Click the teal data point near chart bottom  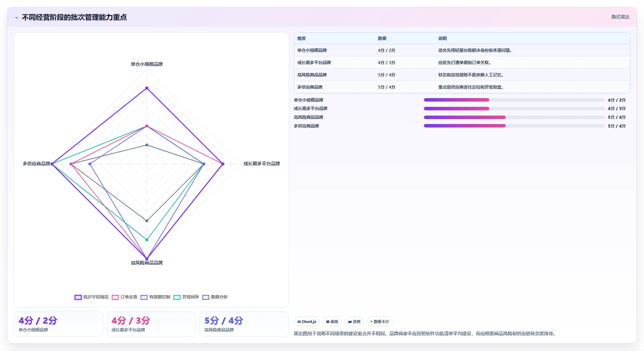coord(147,240)
